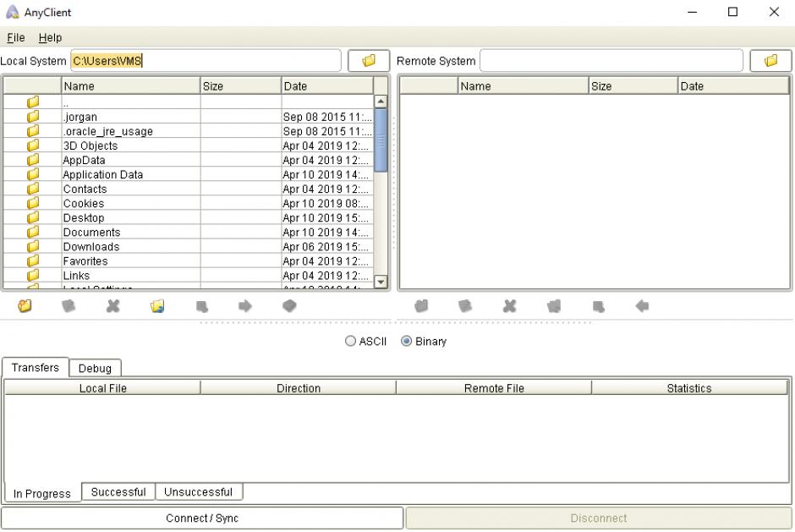795x532 pixels.
Task: Sort local files by the Name column header
Action: [131, 86]
